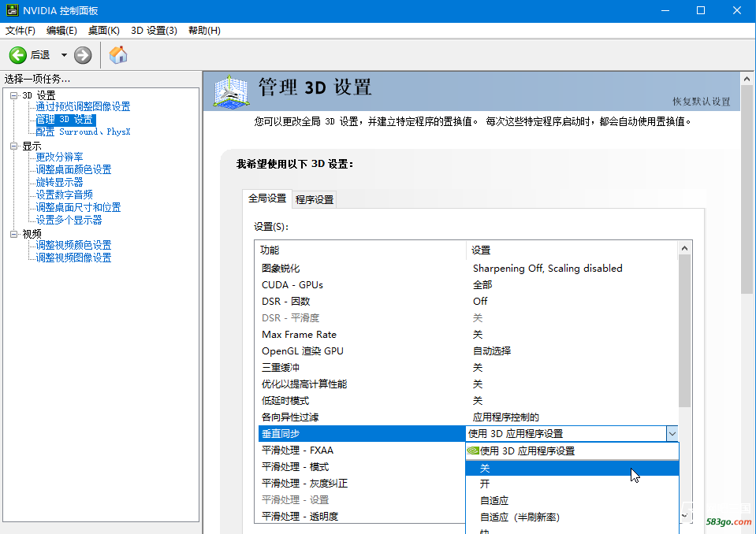
Task: Select 关 in the vertical sync dropdown
Action: point(485,468)
